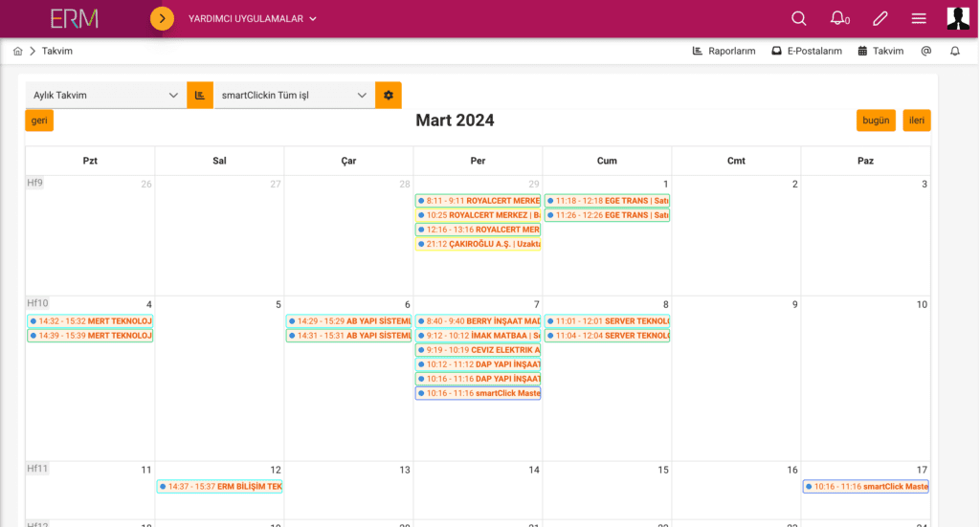Click the orange chart view button

tap(200, 95)
